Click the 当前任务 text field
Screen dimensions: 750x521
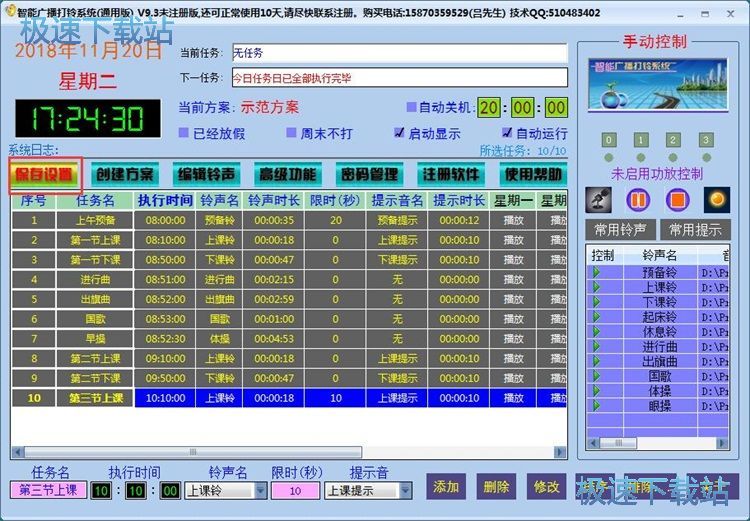pos(400,53)
